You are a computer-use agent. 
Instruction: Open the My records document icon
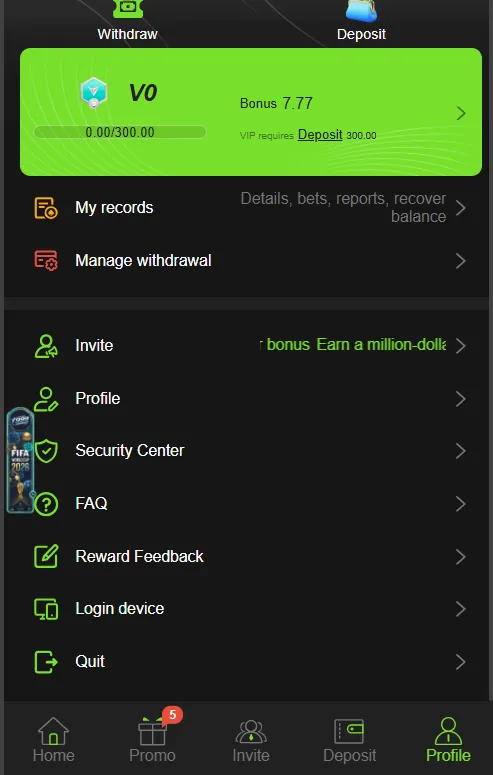45,208
